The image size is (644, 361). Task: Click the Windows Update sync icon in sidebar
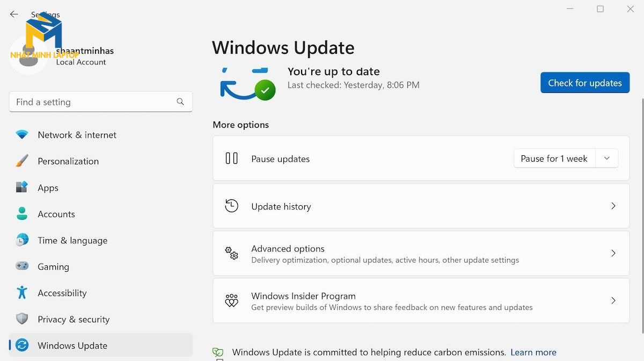tap(22, 345)
